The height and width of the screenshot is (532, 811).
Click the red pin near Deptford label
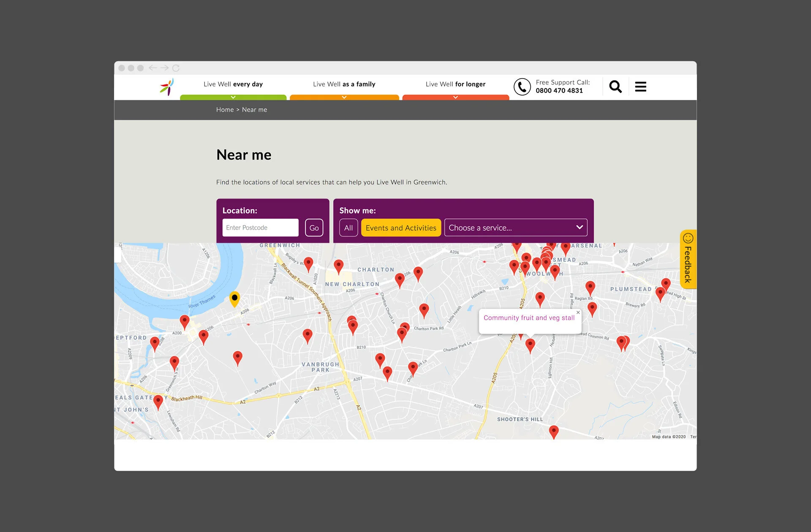[155, 344]
